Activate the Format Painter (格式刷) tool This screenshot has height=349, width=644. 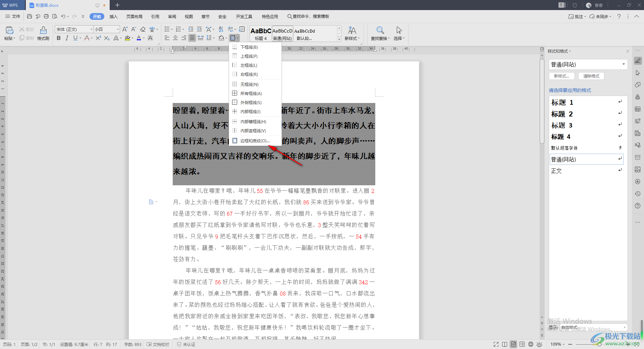[x=43, y=34]
